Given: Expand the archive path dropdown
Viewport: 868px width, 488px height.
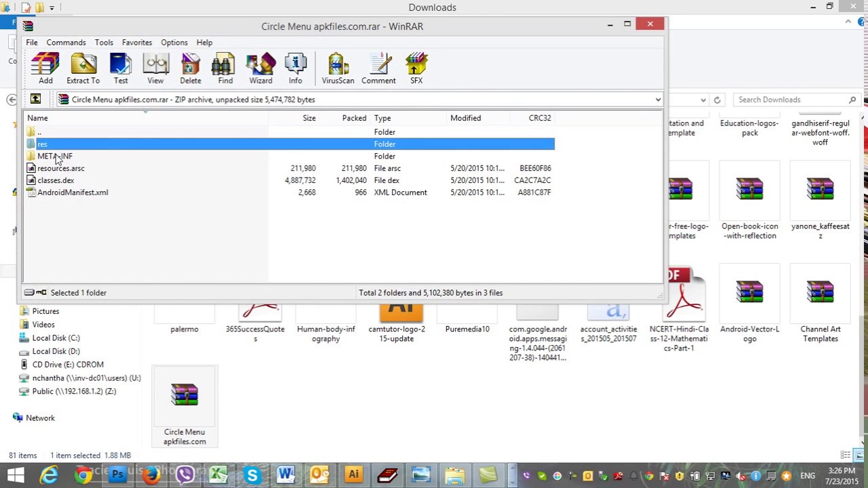Looking at the screenshot, I should point(657,100).
